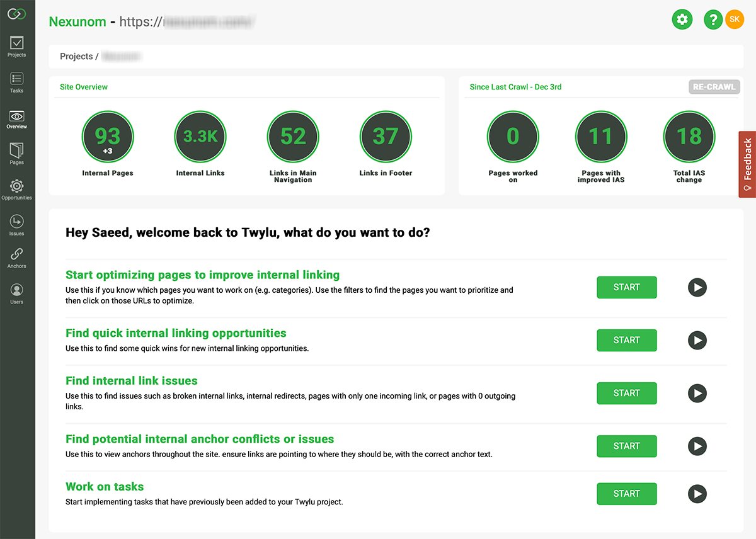Open settings via the green gear icon
756x539 pixels.
682,20
